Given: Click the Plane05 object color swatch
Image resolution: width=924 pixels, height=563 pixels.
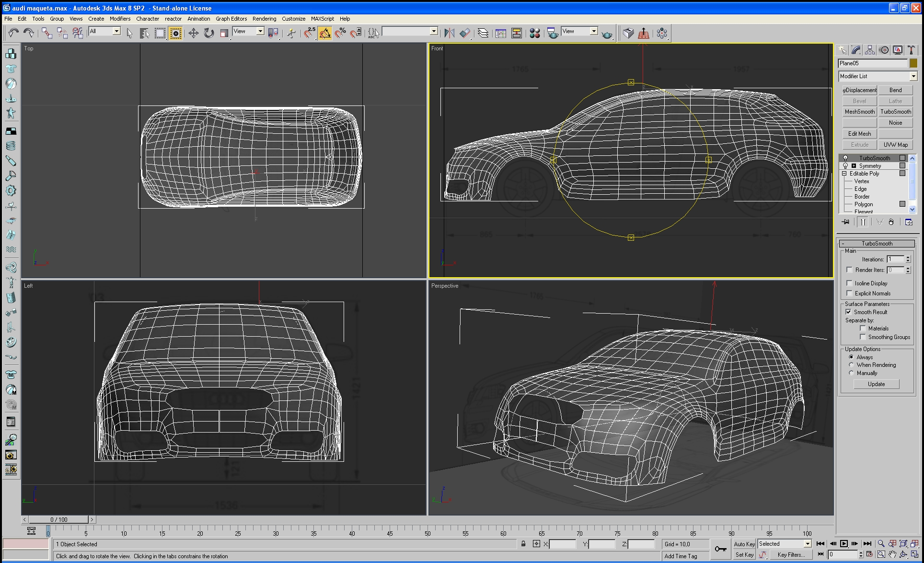Looking at the screenshot, I should pos(913,63).
